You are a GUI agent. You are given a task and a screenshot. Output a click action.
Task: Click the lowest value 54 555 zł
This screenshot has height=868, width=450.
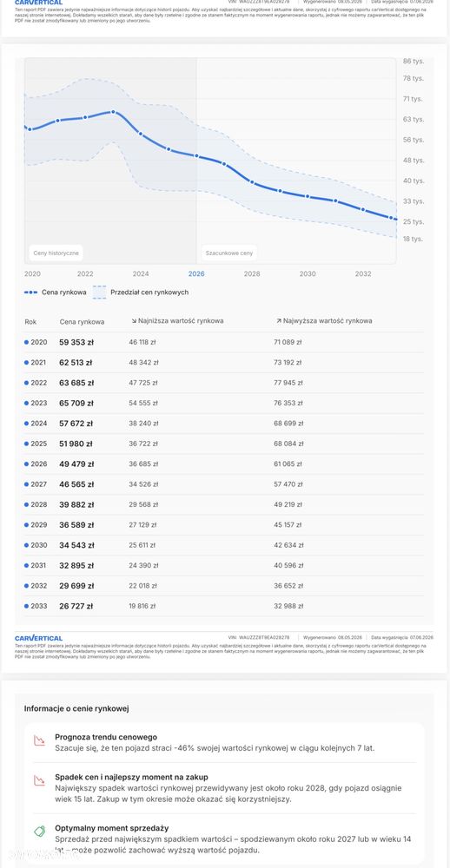click(x=143, y=404)
